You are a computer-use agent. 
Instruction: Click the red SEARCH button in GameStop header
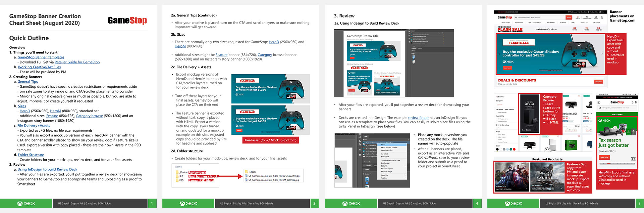click(x=569, y=17)
